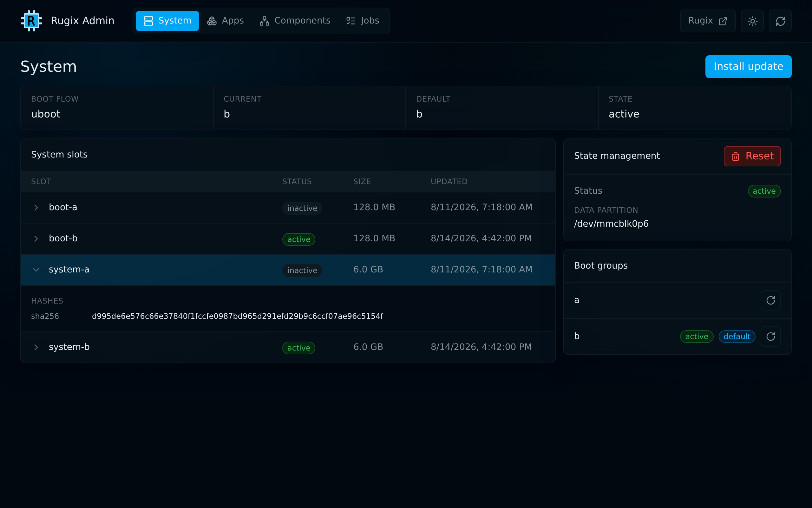This screenshot has height=508, width=812.
Task: Click the DATA PARTITION label
Action: 606,210
